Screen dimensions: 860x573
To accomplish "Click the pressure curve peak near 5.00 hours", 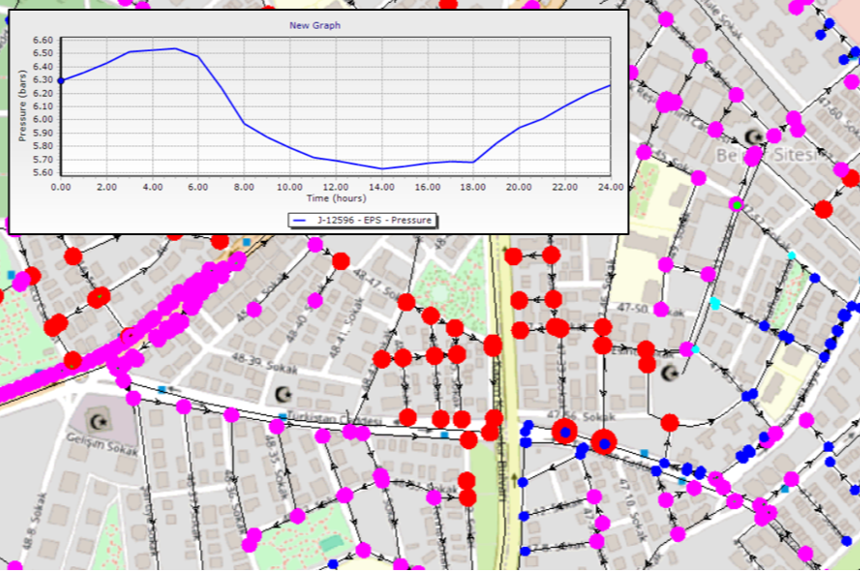I will 175,48.
